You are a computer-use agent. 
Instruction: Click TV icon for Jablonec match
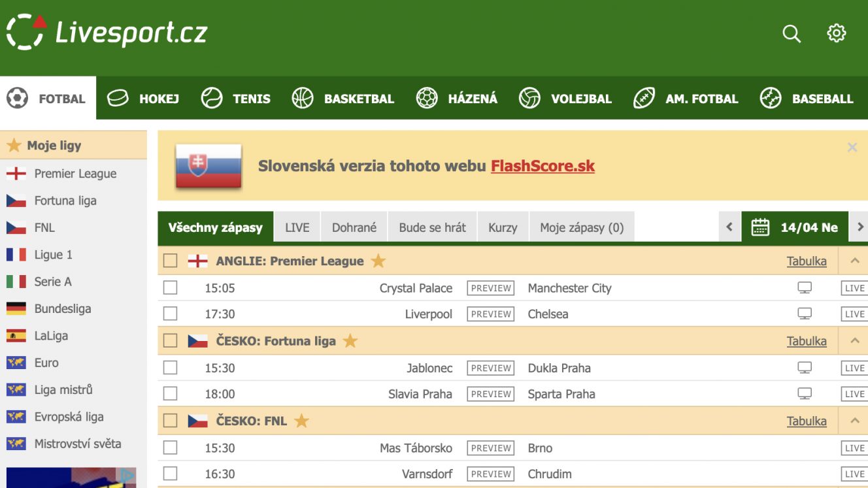coord(805,368)
